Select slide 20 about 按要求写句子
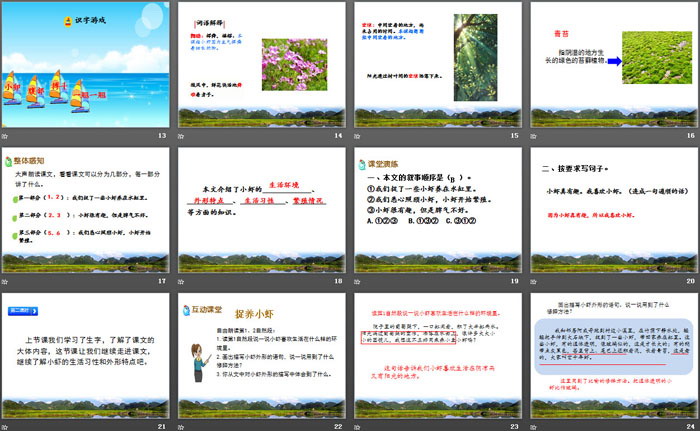 coord(614,210)
